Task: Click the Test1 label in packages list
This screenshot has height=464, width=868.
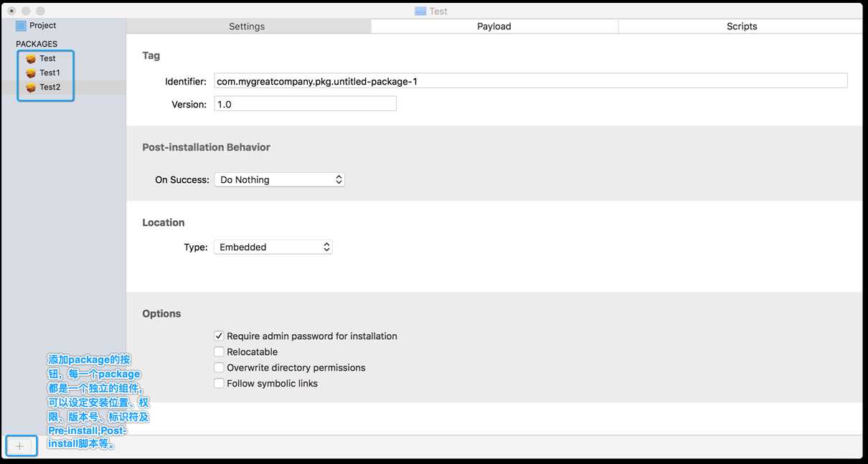Action: 49,73
